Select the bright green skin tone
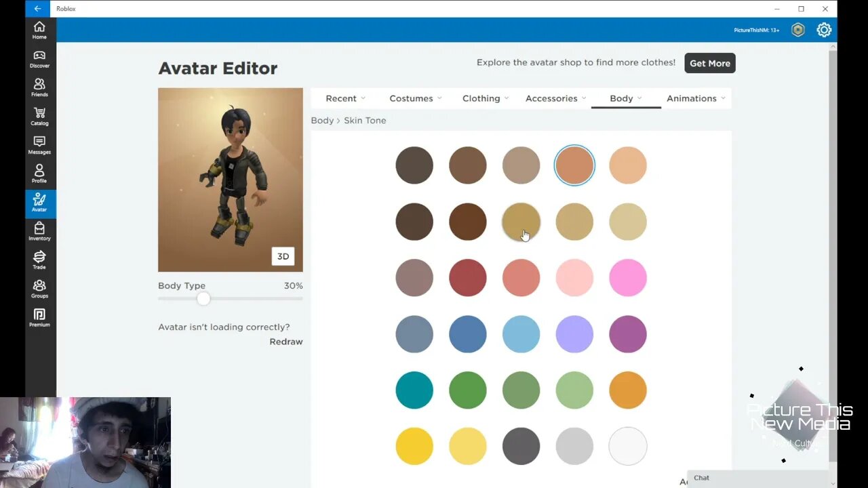Image resolution: width=868 pixels, height=488 pixels. [x=468, y=390]
